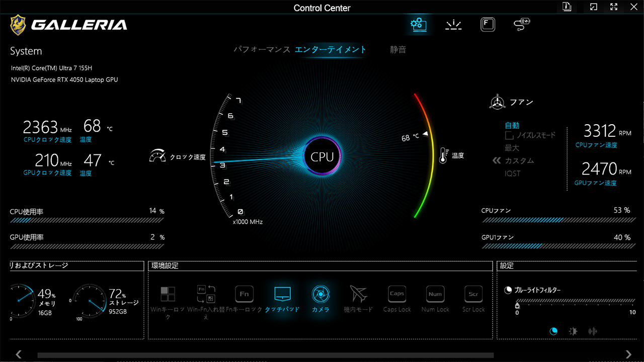Switch to 静音 mode tab
This screenshot has width=644, height=362.
[398, 50]
